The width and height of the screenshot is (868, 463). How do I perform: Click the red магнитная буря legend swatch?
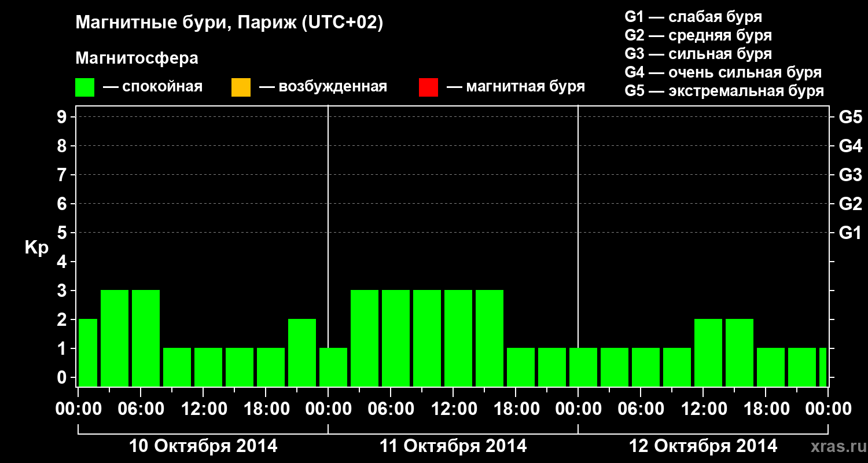(x=428, y=87)
